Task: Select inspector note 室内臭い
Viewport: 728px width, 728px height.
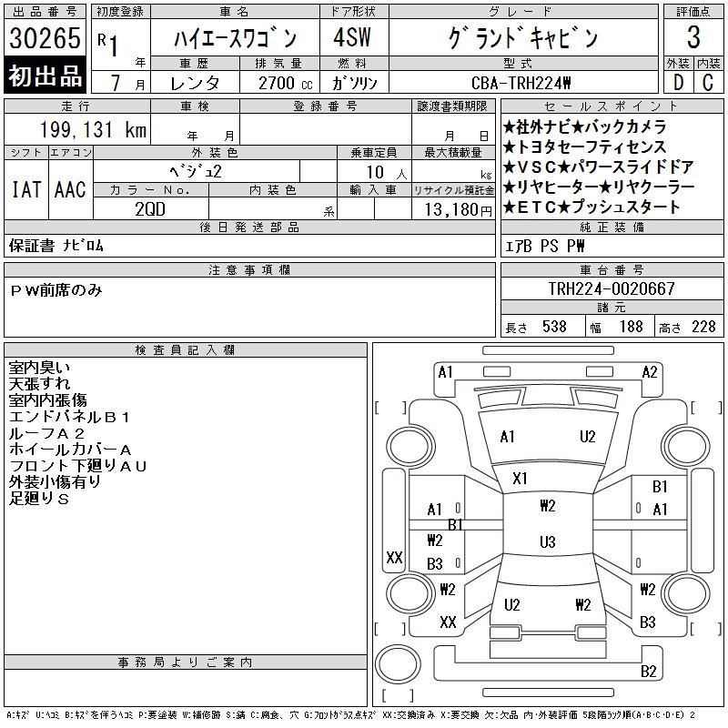Action: point(39,368)
